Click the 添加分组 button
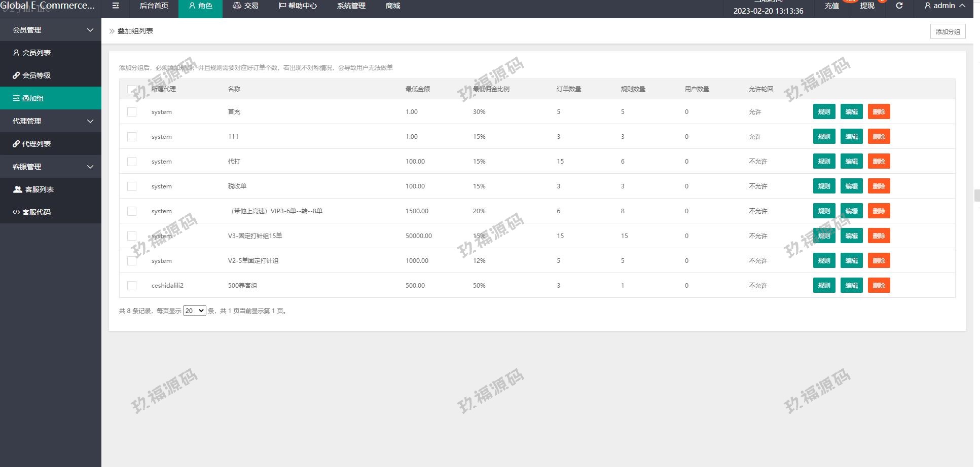 point(948,31)
